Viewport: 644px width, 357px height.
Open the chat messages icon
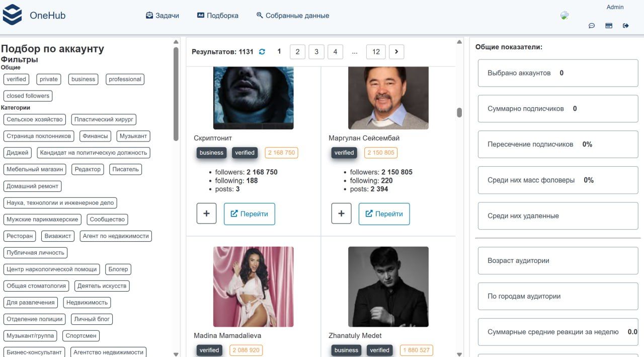592,26
